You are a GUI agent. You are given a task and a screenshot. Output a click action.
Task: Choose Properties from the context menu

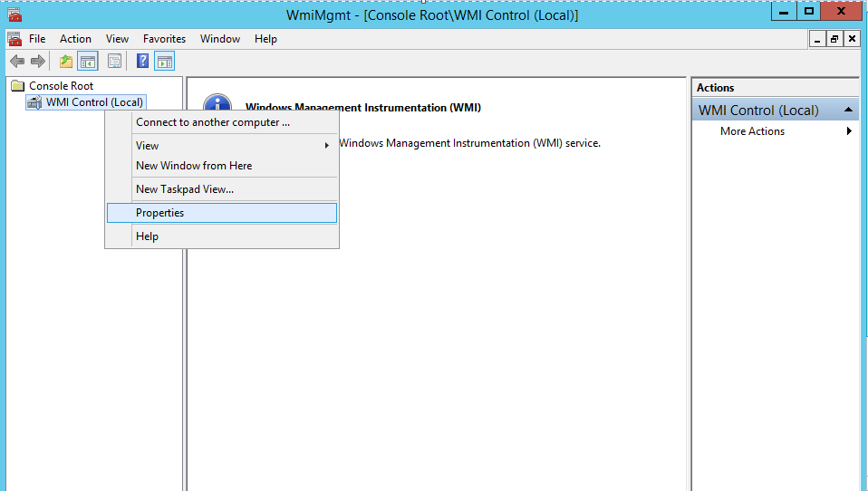(x=159, y=213)
